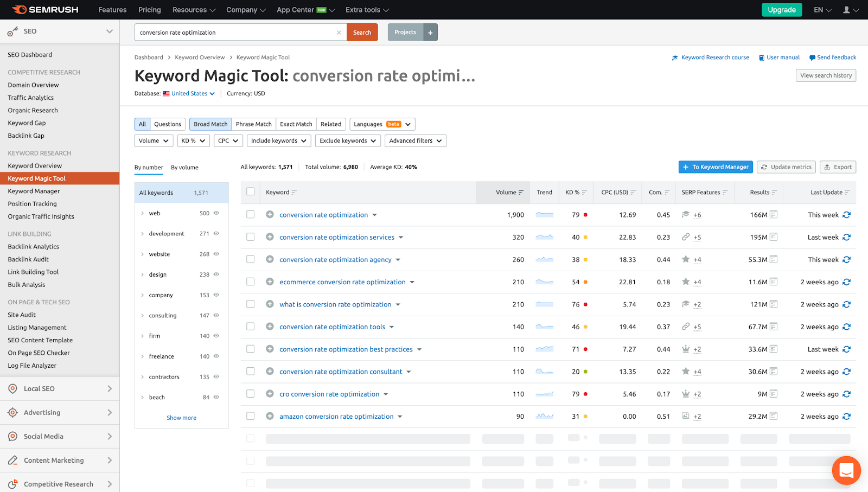Open Resources menu in top navigation
Screen dimensions: 868x492
pyautogui.click(x=194, y=10)
